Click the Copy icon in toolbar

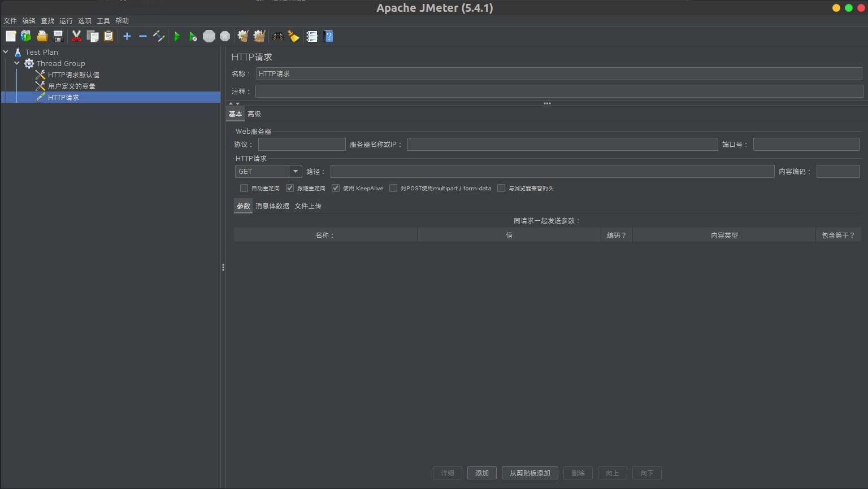(x=93, y=36)
